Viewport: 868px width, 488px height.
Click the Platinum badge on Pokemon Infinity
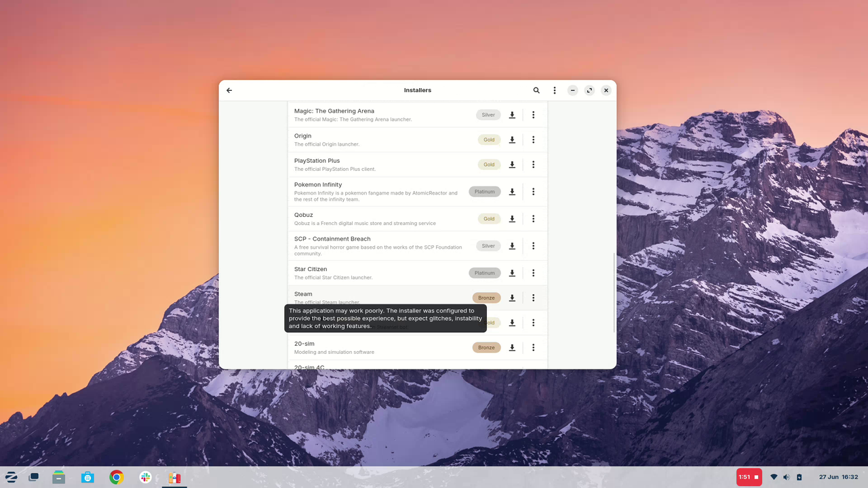point(485,192)
